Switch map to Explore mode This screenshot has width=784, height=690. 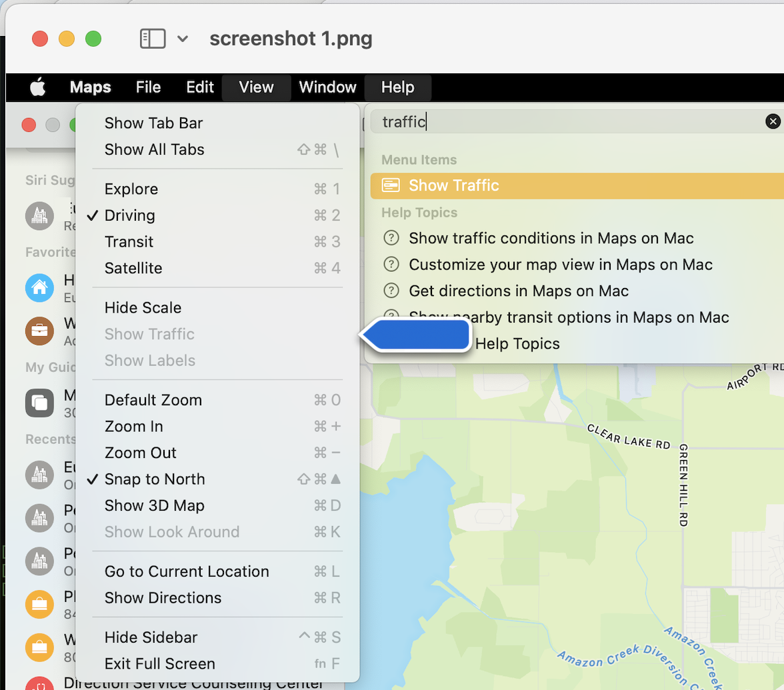(x=217, y=189)
